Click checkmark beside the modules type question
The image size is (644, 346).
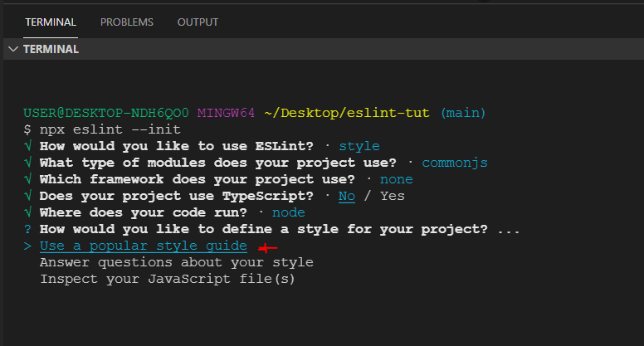[28, 163]
